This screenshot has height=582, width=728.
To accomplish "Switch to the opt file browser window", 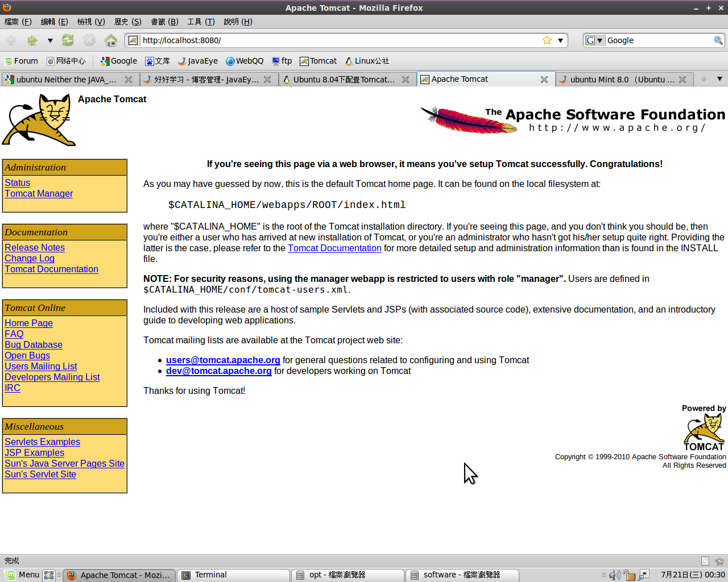I will pos(348,575).
